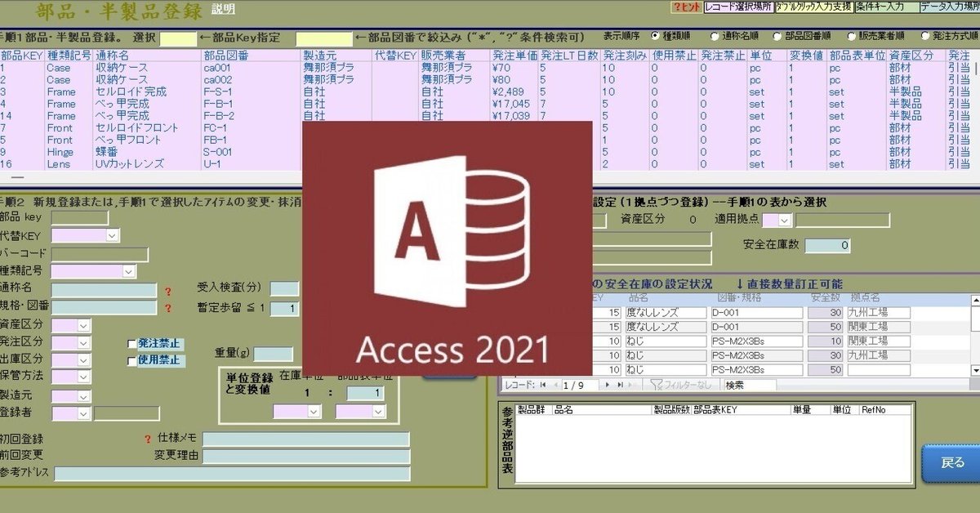The height and width of the screenshot is (513, 980).
Task: Go to first record in navigator
Action: click(544, 385)
